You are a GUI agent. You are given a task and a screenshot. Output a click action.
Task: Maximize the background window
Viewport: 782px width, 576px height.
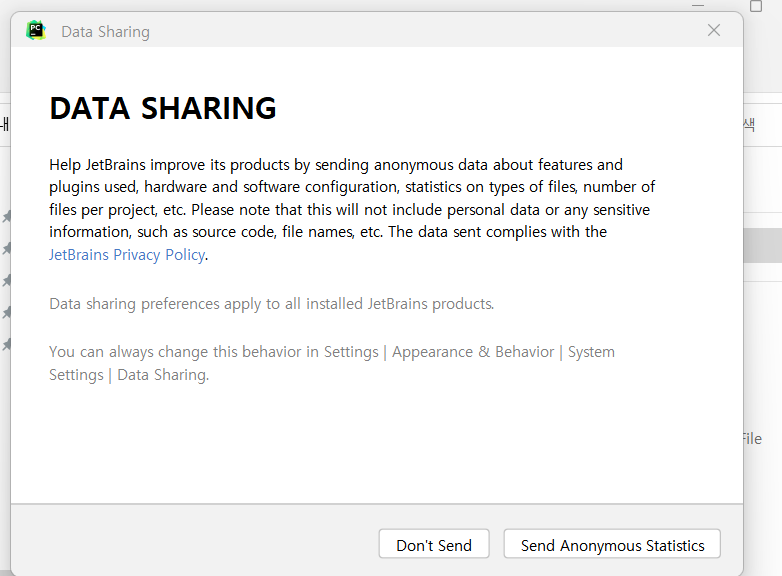(x=756, y=6)
